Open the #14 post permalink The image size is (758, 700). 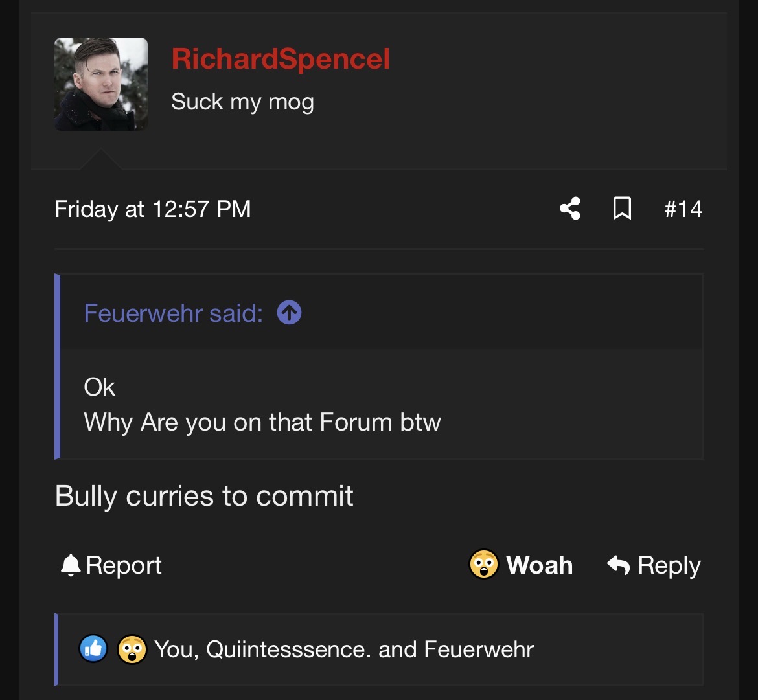pyautogui.click(x=683, y=209)
